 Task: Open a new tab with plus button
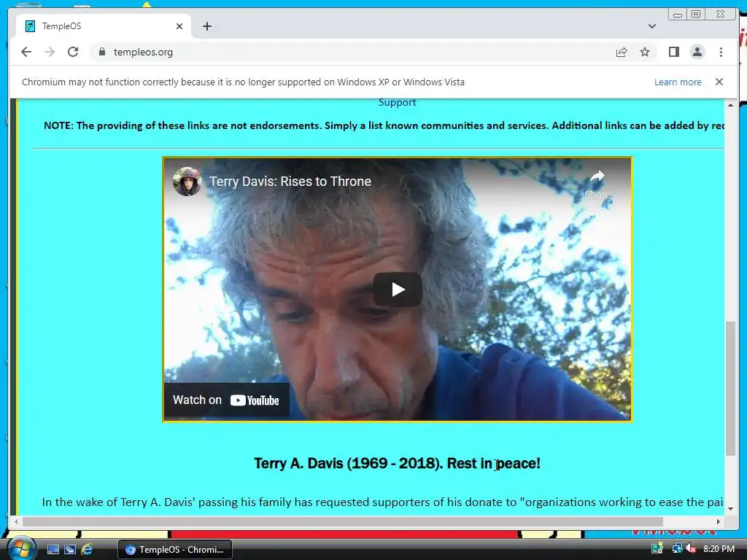pos(206,26)
